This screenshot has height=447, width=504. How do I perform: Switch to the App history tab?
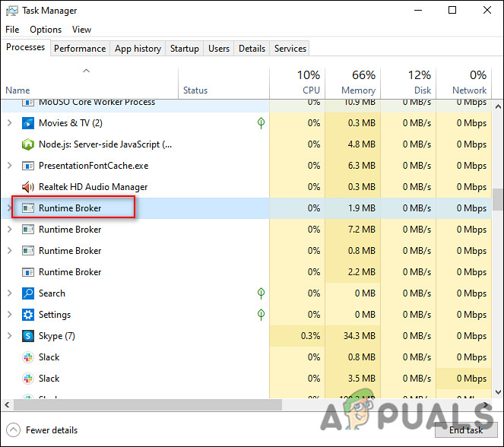(x=138, y=49)
